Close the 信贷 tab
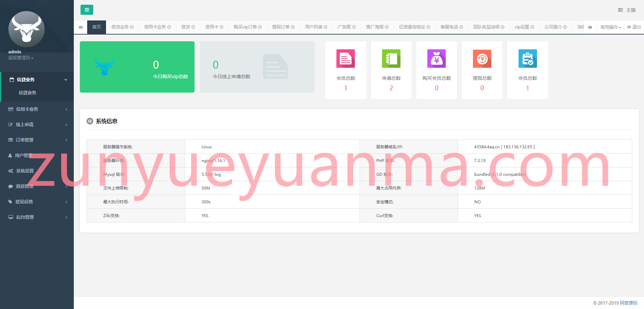 pos(193,27)
